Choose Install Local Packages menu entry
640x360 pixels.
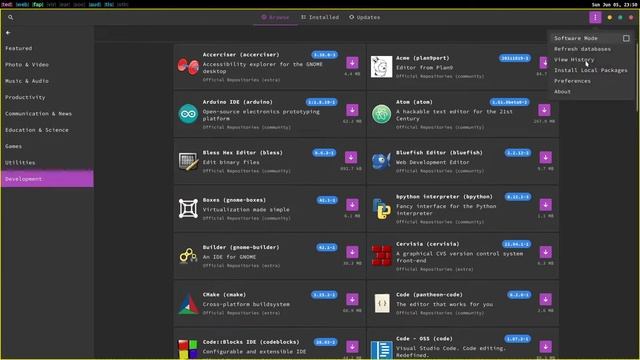click(x=591, y=70)
